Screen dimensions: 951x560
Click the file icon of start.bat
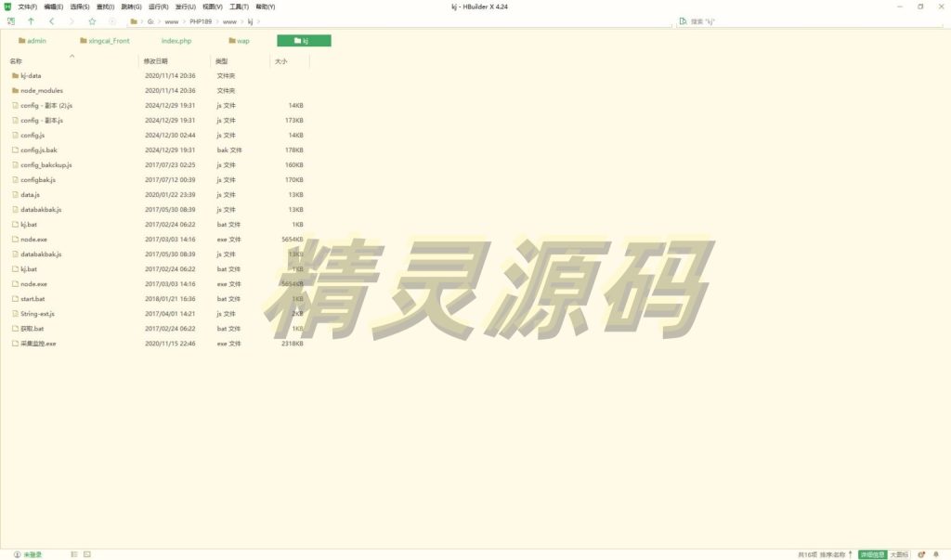[15, 298]
